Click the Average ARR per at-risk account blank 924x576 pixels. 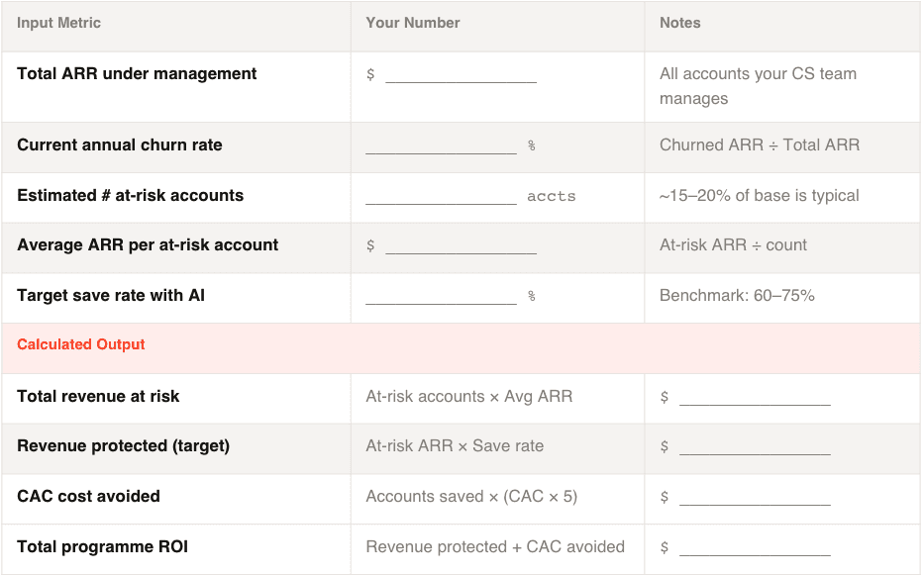[x=461, y=245]
